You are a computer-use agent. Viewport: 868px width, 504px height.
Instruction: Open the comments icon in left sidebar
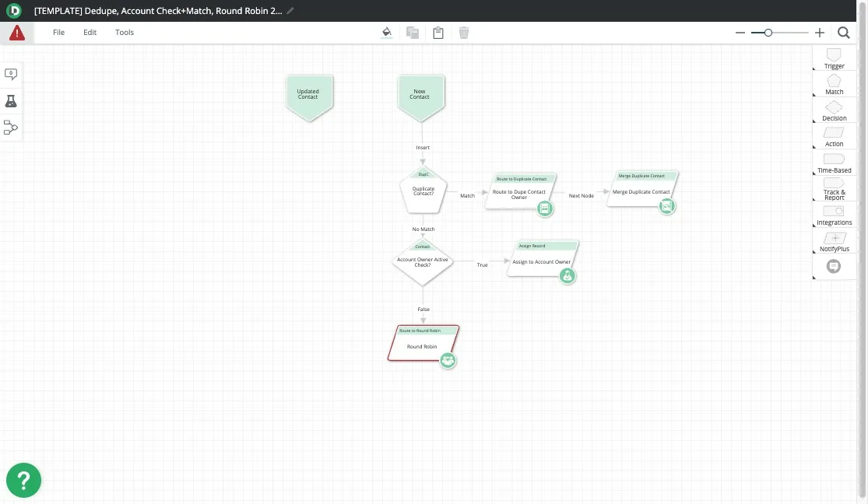[11, 74]
